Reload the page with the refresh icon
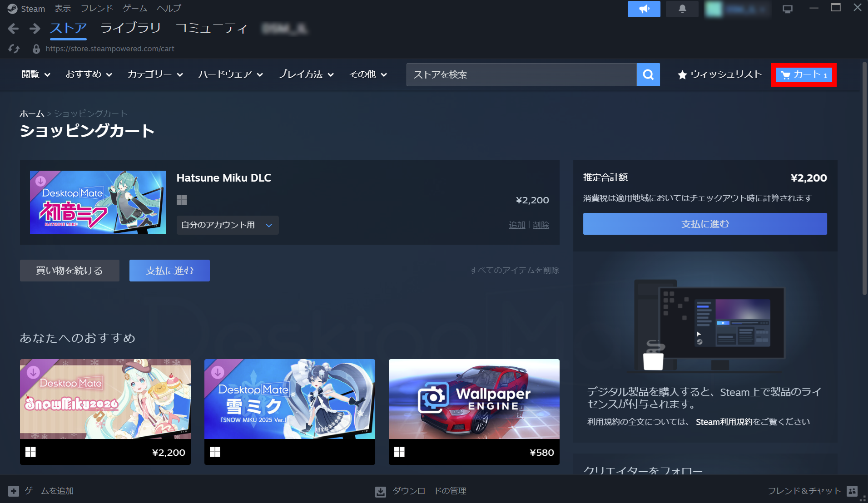This screenshot has height=503, width=868. click(x=13, y=49)
